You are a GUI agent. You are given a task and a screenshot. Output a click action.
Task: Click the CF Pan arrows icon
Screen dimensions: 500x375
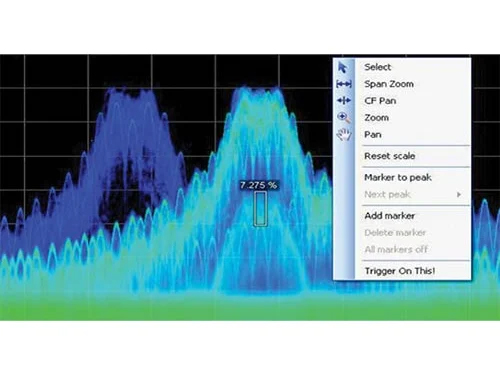coord(344,100)
